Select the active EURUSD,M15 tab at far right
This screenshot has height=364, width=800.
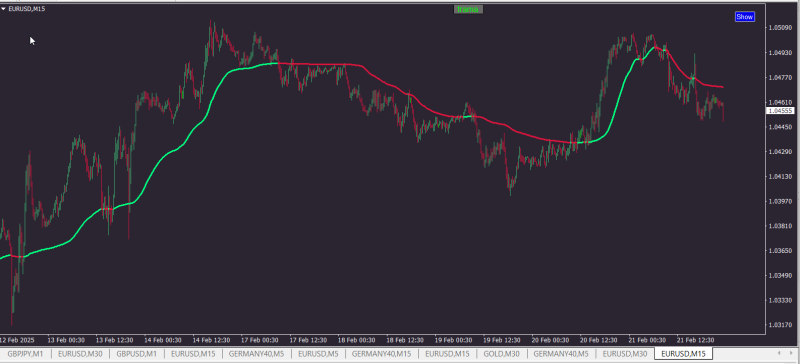[x=683, y=353]
